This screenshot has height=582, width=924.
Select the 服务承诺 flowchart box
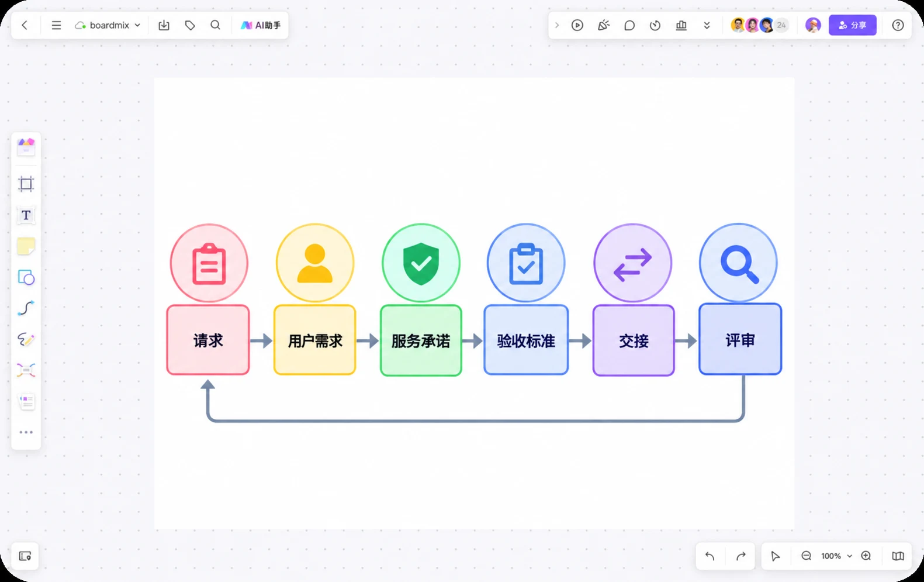421,340
